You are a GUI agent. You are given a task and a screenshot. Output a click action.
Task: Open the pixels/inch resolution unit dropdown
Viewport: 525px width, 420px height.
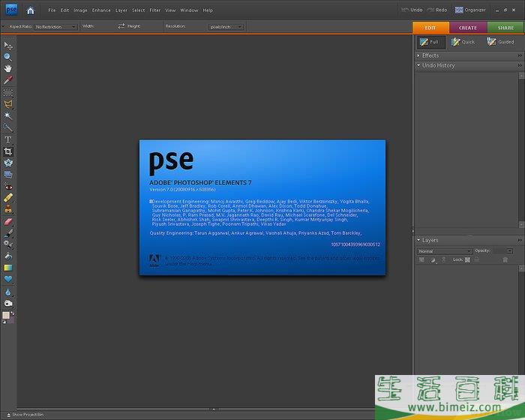click(226, 27)
